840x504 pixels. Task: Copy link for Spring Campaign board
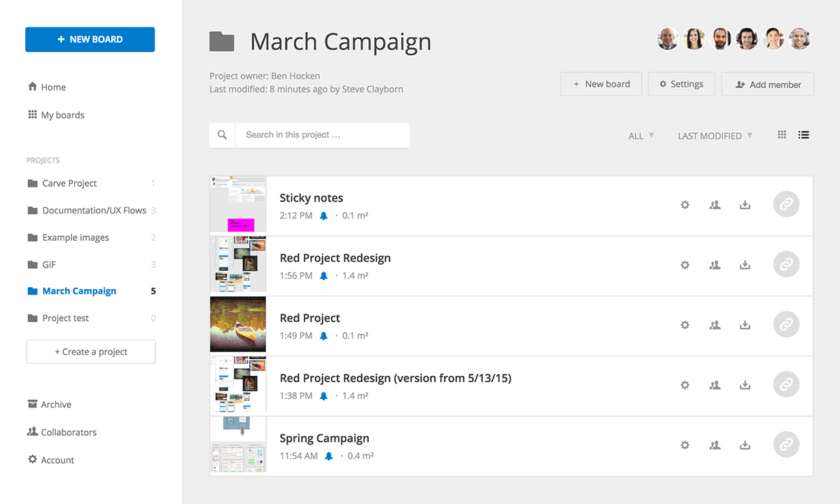[786, 445]
